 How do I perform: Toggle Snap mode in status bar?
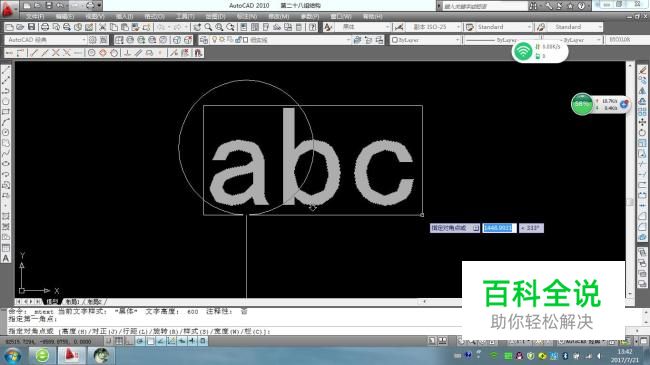pos(109,341)
